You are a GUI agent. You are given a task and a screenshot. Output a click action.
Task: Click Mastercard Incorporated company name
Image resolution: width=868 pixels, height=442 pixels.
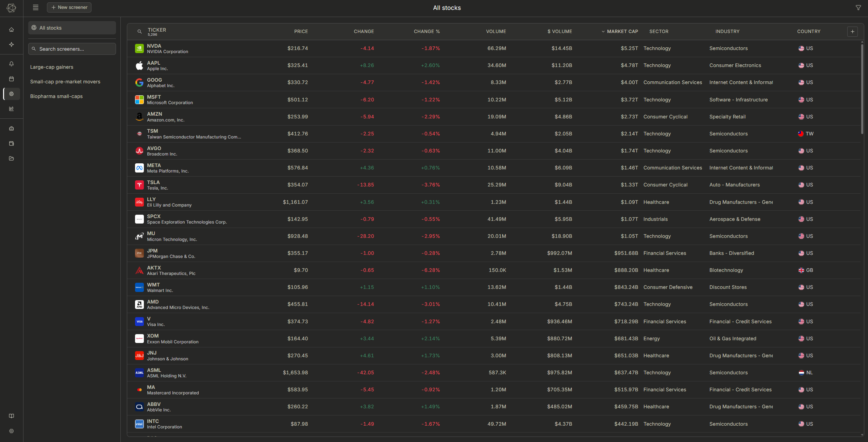click(173, 393)
